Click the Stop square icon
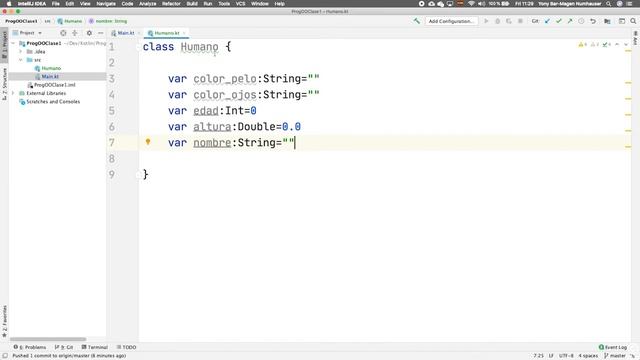This screenshot has height=360, width=640. tap(520, 21)
